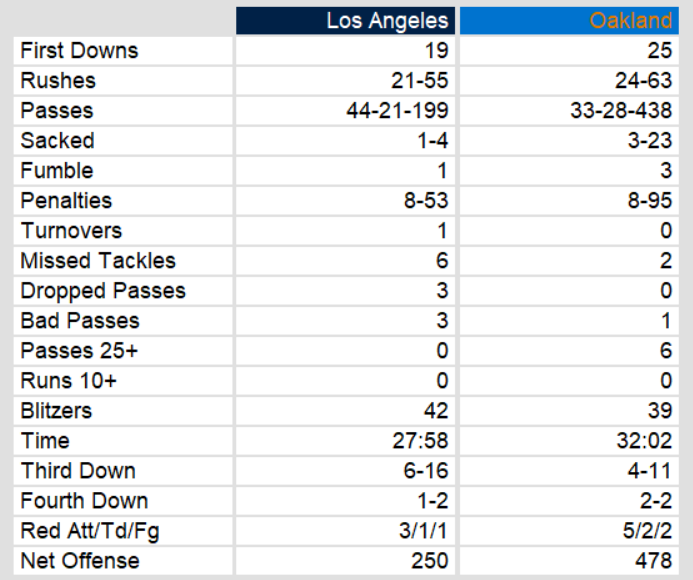Select the Sacked row label
This screenshot has height=580, width=693.
tap(58, 141)
